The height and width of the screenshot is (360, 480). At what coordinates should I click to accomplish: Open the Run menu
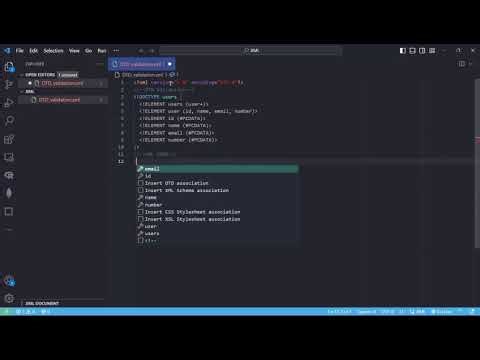(102, 51)
